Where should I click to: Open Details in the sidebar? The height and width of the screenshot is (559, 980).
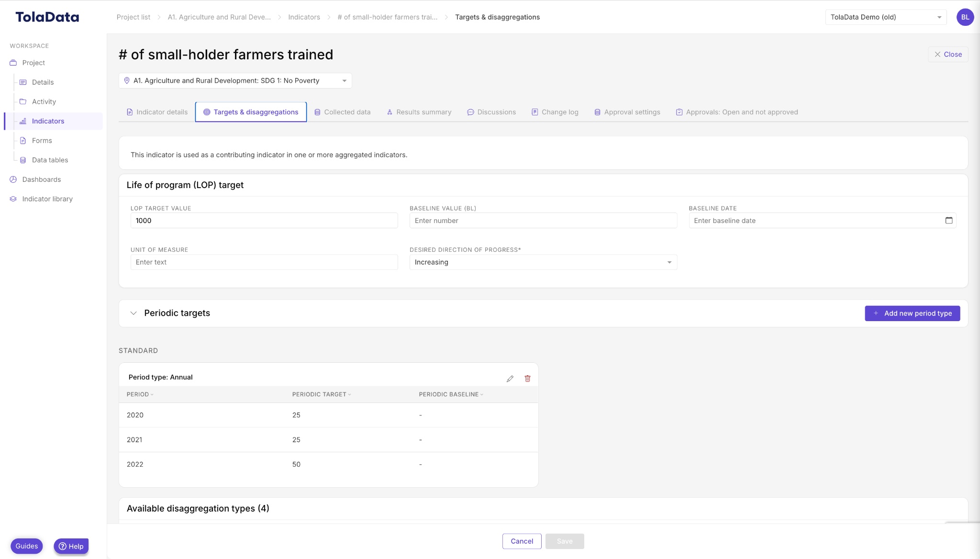pos(43,82)
